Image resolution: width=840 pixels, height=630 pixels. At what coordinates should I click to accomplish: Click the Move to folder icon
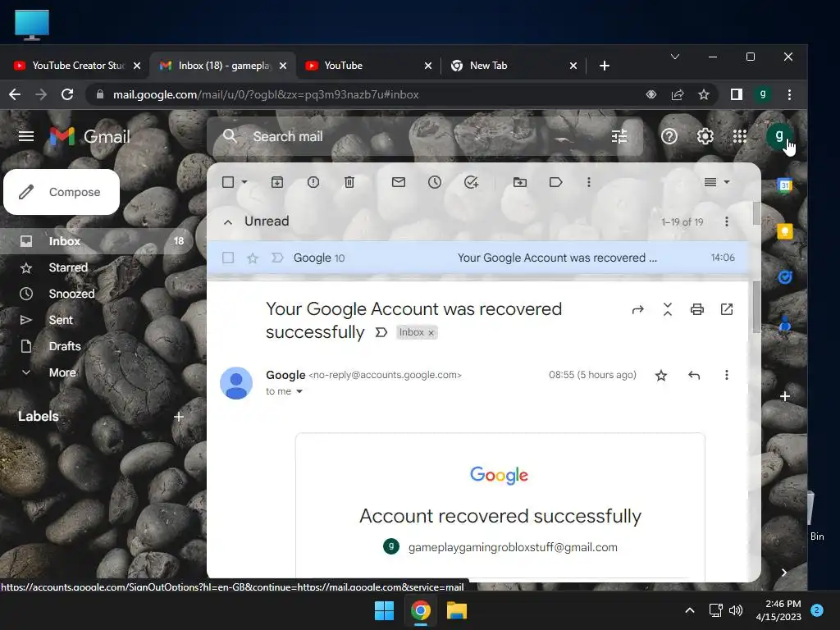point(519,182)
